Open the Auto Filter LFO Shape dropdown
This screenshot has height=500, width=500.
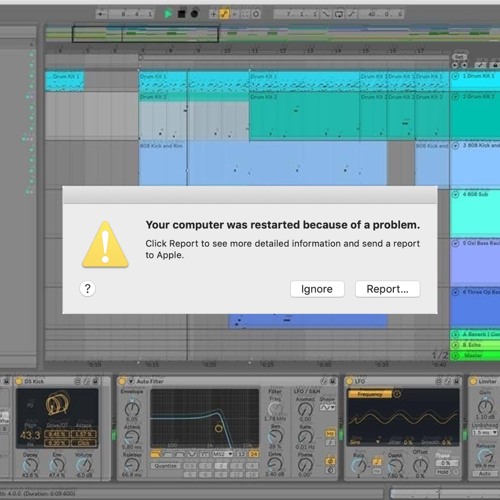click(x=327, y=408)
